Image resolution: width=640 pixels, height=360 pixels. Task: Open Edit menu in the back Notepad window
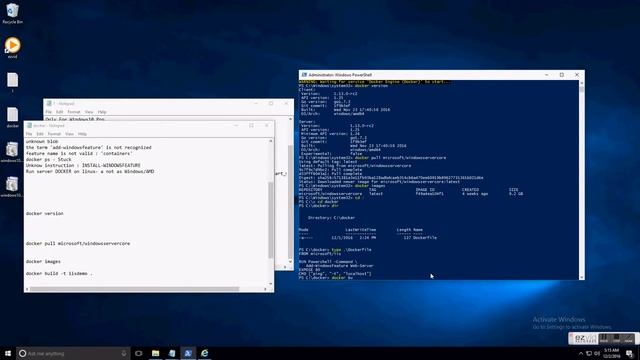(59, 112)
